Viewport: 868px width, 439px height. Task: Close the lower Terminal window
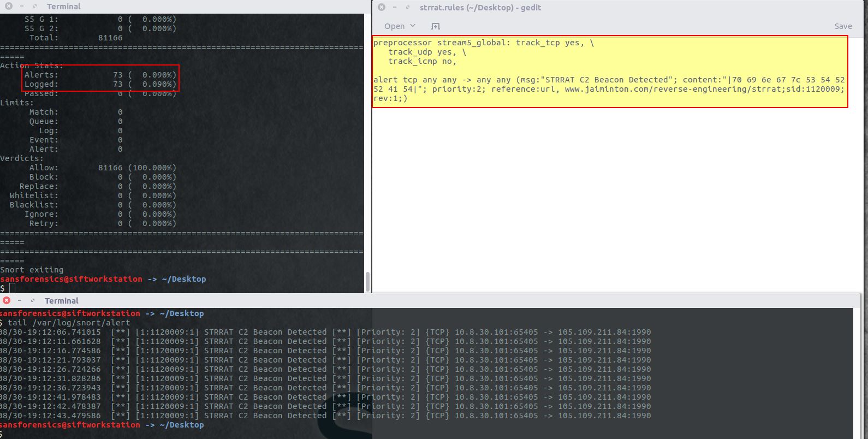click(7, 300)
